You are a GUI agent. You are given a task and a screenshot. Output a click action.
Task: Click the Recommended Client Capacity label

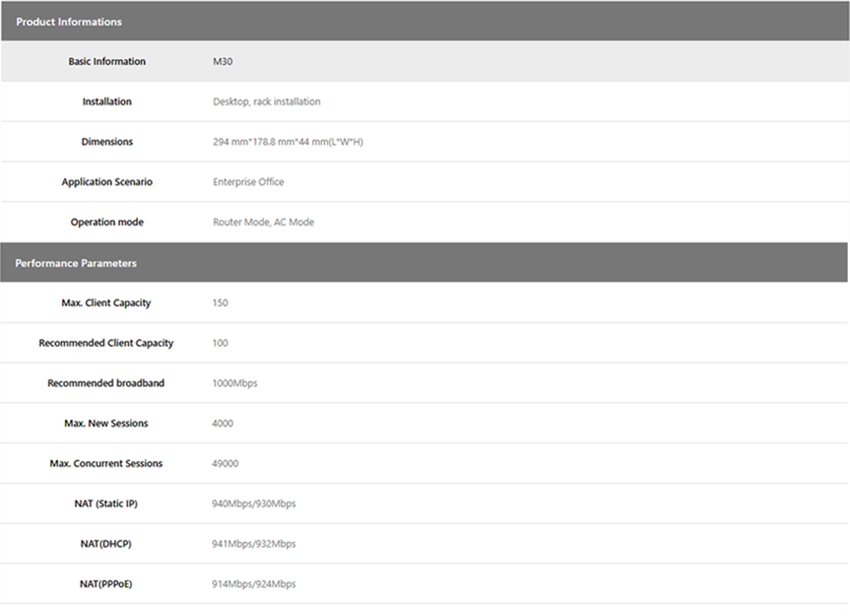pyautogui.click(x=106, y=343)
